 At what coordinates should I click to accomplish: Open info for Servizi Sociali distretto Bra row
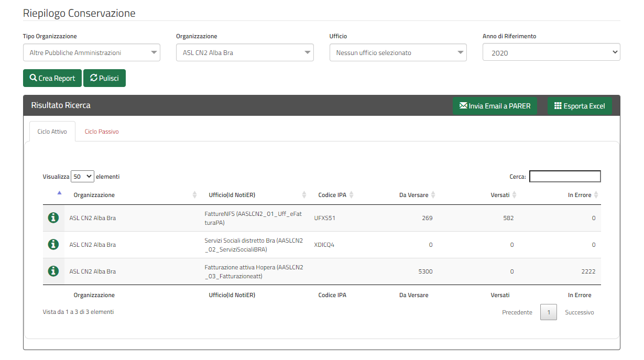53,244
